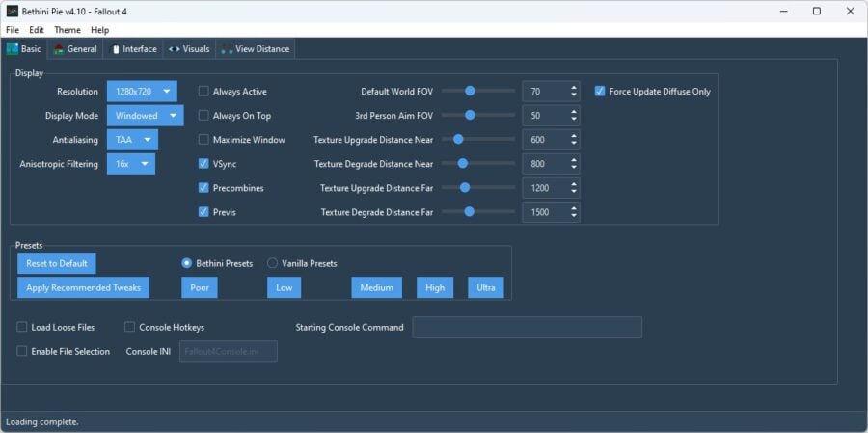Enable the Maximize Window checkbox
This screenshot has height=433, width=868.
pos(203,140)
